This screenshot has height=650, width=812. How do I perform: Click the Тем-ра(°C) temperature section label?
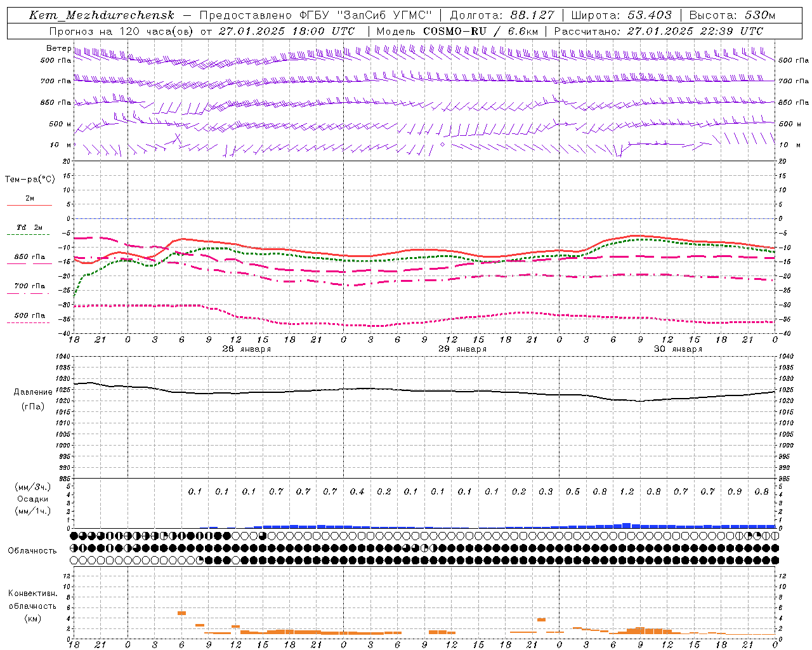point(30,180)
